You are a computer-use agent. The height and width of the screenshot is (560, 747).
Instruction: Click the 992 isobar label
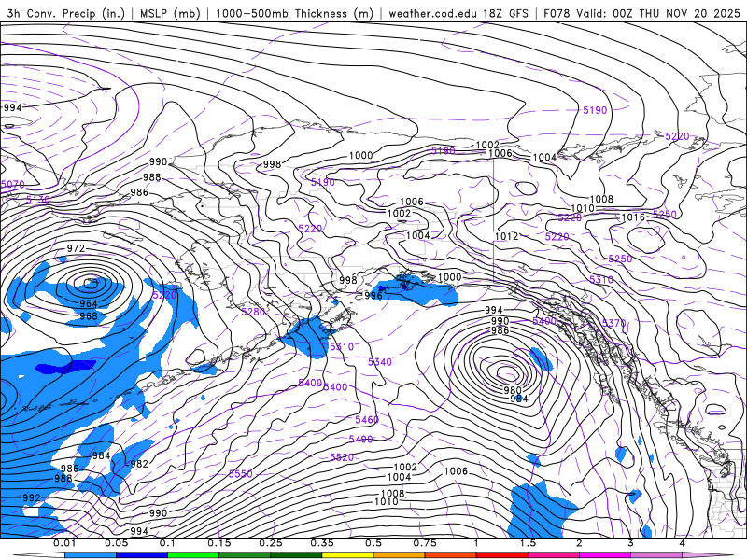(32, 497)
